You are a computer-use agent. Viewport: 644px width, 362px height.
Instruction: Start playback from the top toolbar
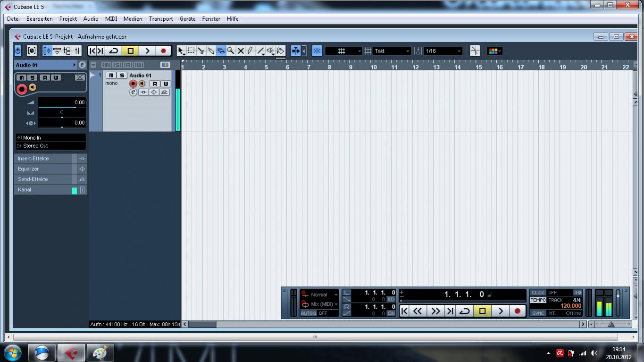pyautogui.click(x=147, y=51)
